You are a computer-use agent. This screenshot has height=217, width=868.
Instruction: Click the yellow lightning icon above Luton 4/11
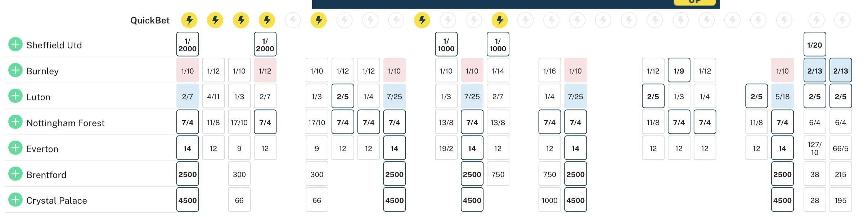(x=215, y=20)
